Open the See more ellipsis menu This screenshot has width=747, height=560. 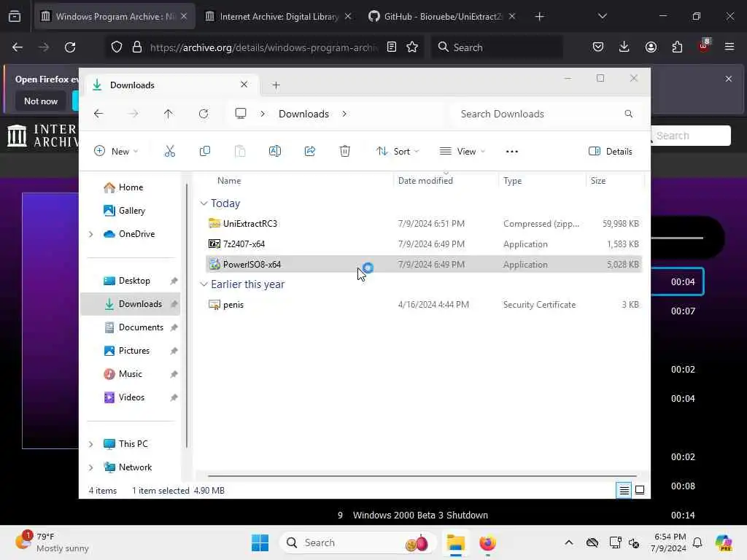coord(511,152)
